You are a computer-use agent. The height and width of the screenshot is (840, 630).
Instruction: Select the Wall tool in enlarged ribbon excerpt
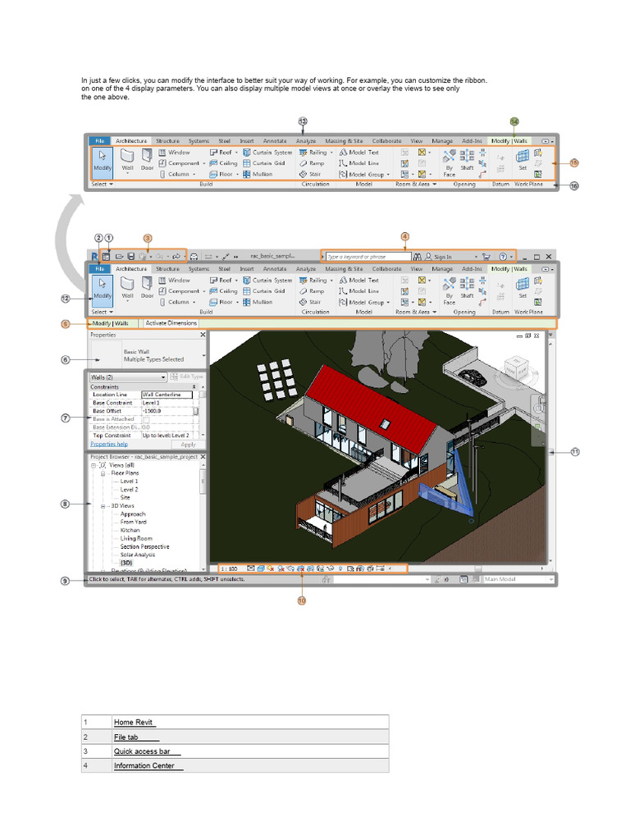(127, 160)
